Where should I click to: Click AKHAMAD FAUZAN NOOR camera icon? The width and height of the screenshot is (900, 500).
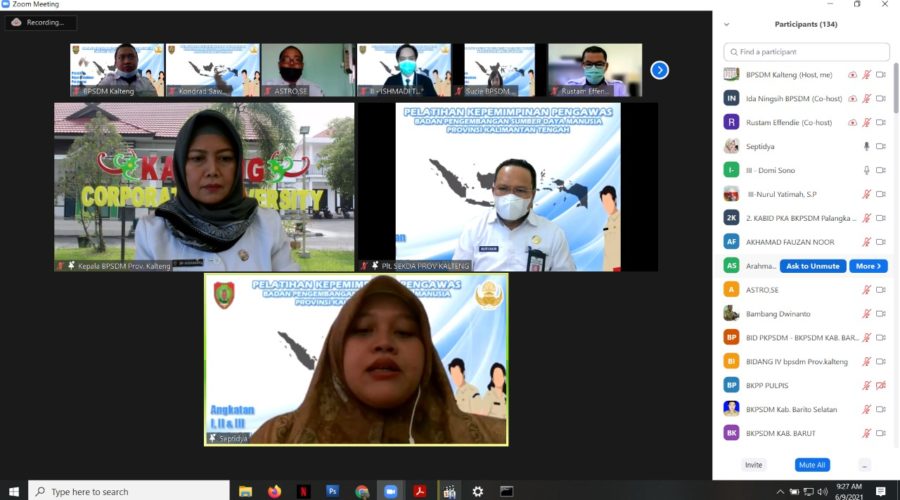881,242
